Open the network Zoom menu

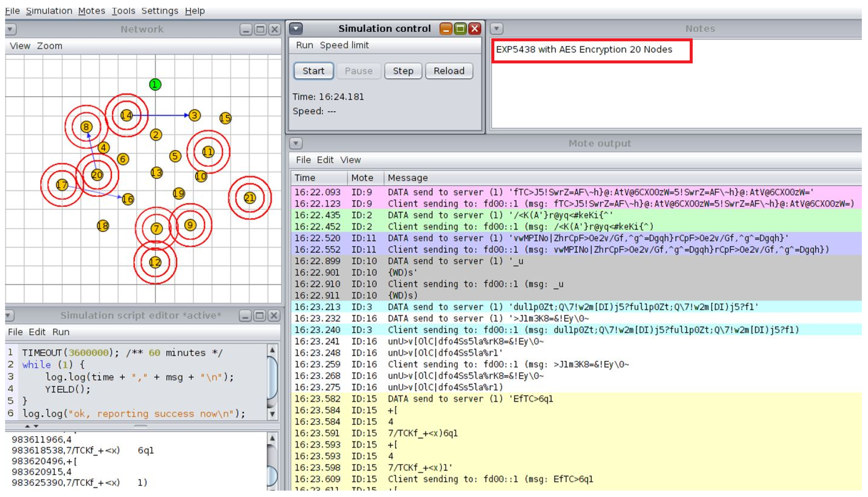pyautogui.click(x=49, y=46)
